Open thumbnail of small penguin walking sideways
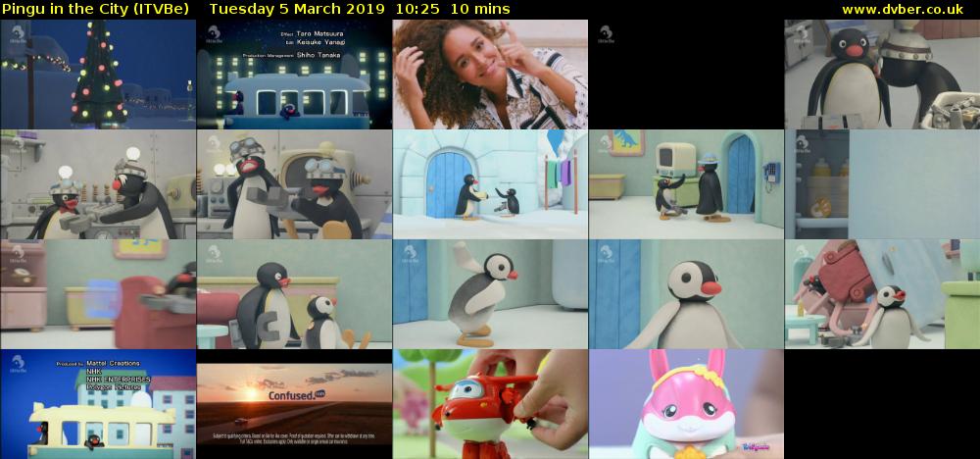This screenshot has height=459, width=980. [490, 294]
